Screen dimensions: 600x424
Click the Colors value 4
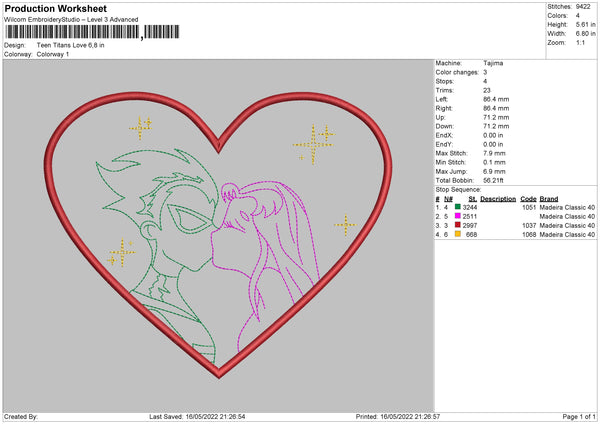578,16
